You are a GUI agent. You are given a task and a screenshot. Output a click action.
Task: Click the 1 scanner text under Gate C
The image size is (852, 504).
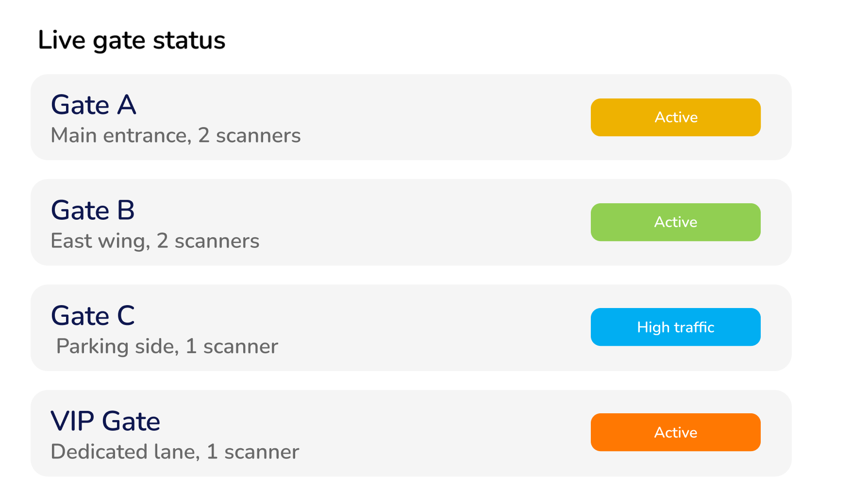coord(232,346)
